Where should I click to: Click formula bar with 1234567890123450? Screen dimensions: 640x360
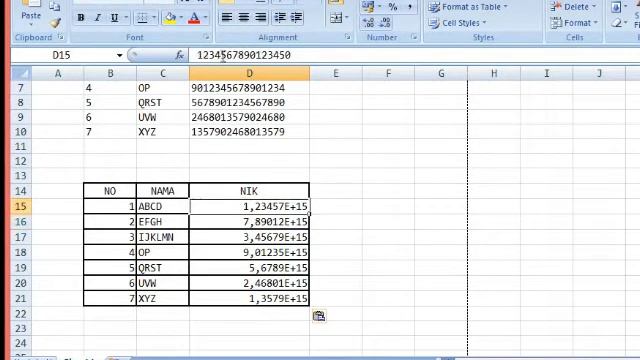[414, 55]
